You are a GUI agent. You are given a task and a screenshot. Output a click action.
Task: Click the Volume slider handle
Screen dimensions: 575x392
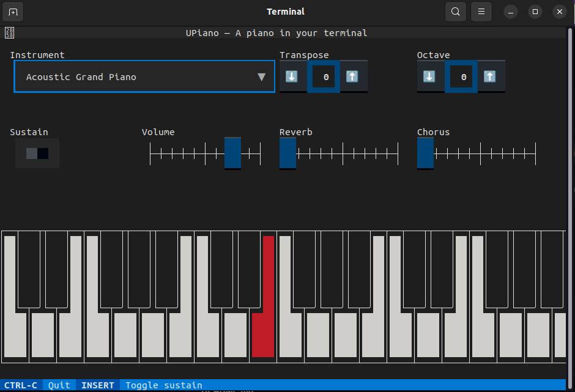pos(233,153)
